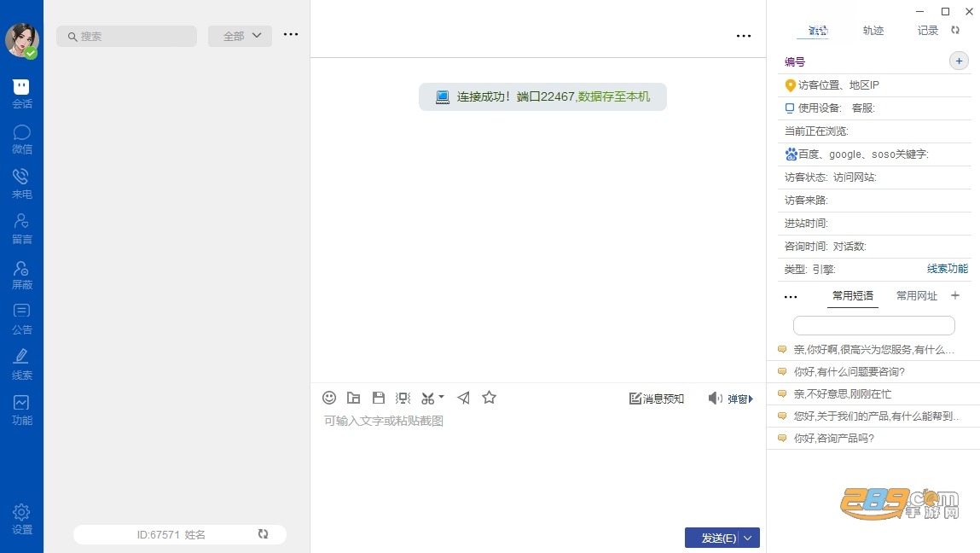This screenshot has width=980, height=553.
Task: Select phrase 你好,有什么问题要咨询?
Action: coord(873,372)
